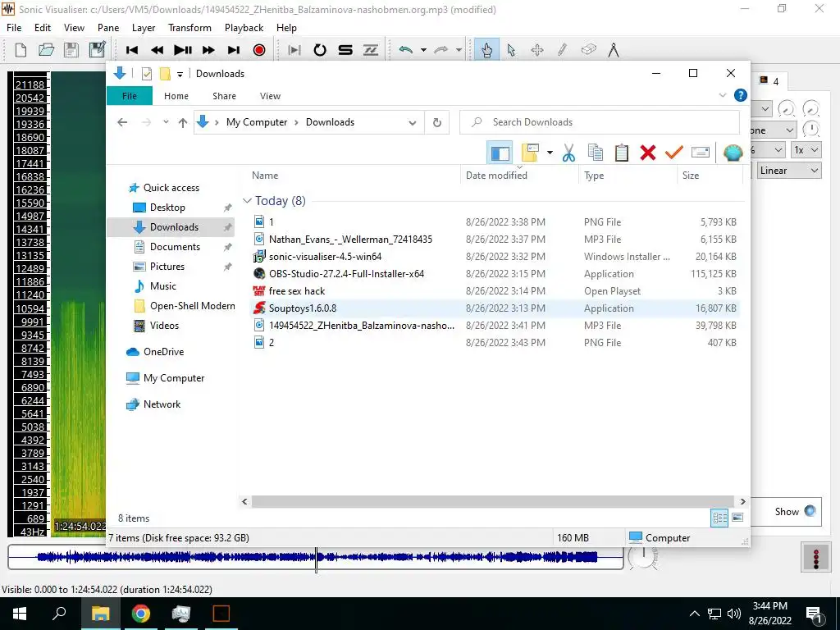Click the Cut scissors icon
This screenshot has width=840, height=630.
pos(569,153)
